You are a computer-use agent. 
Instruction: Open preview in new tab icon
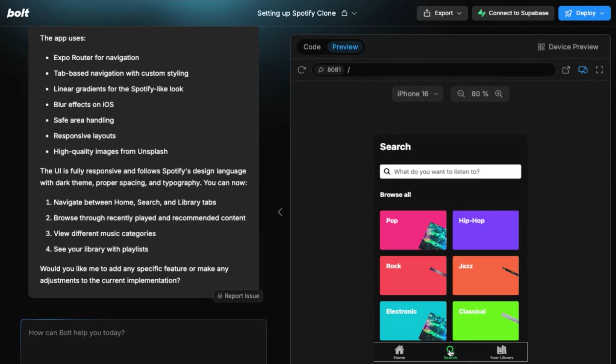[x=566, y=70]
